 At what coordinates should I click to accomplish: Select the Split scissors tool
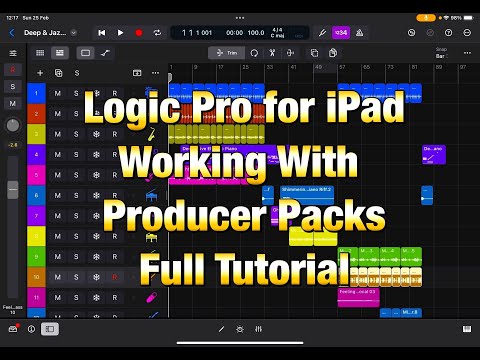click(272, 53)
